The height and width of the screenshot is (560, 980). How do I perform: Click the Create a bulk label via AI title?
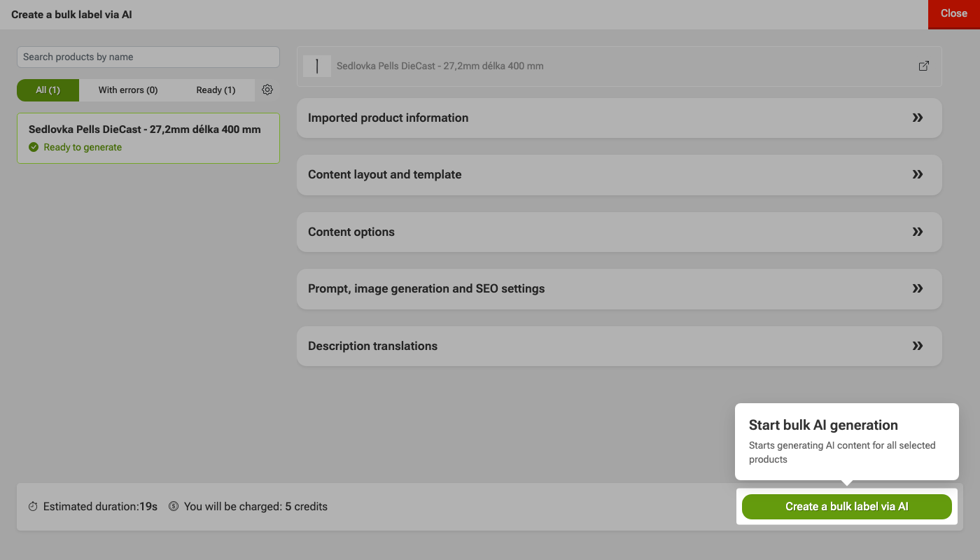71,14
